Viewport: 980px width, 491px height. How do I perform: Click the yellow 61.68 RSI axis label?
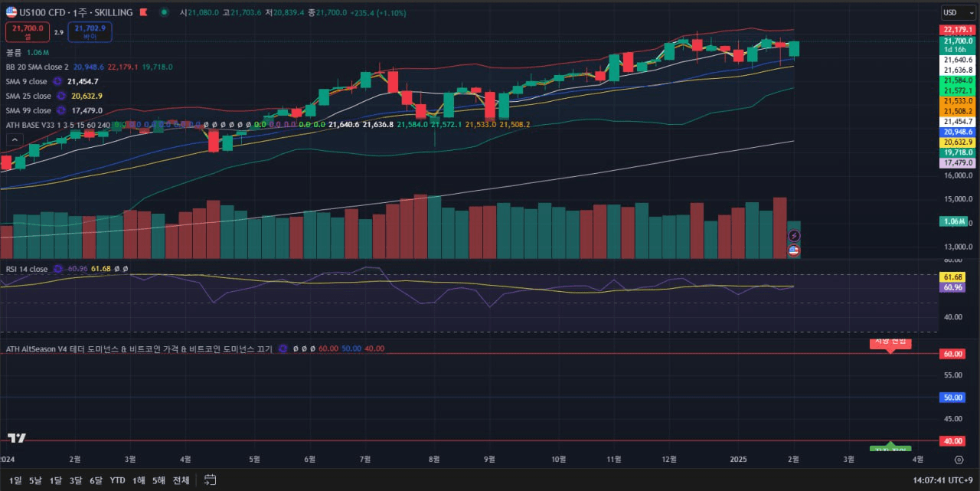953,277
